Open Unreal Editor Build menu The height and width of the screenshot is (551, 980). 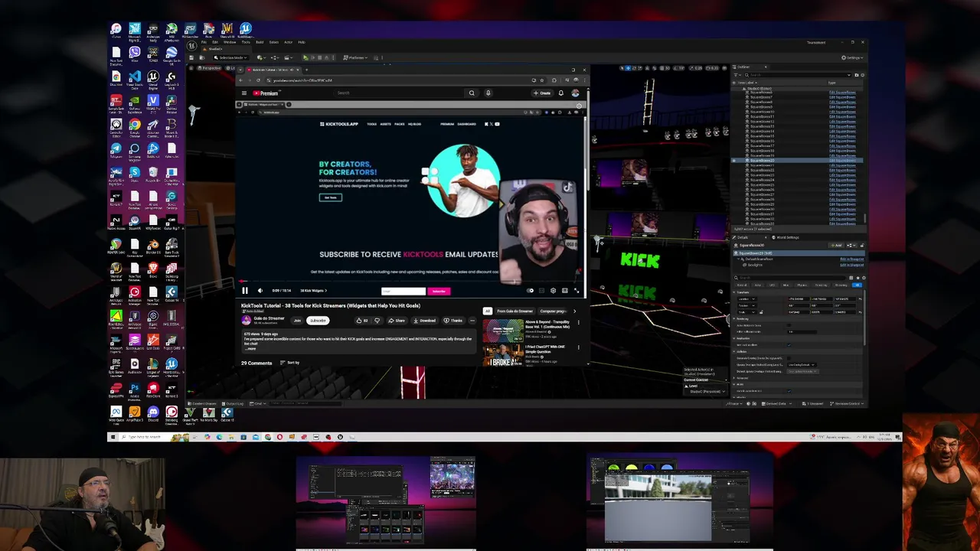pos(260,42)
